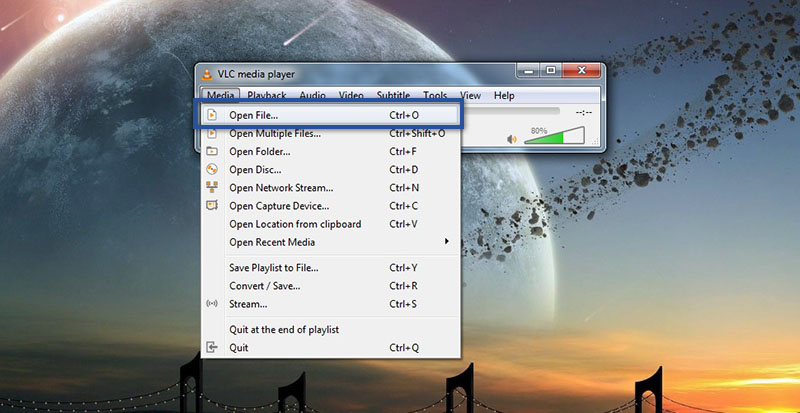Open the Tools menu
The width and height of the screenshot is (800, 413).
(x=435, y=95)
